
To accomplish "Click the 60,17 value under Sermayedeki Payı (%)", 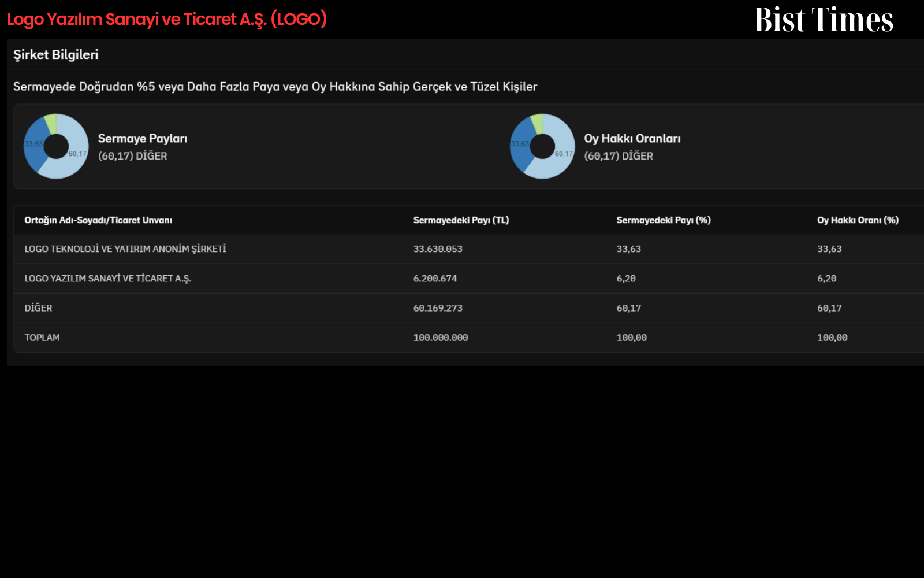I will click(x=629, y=308).
